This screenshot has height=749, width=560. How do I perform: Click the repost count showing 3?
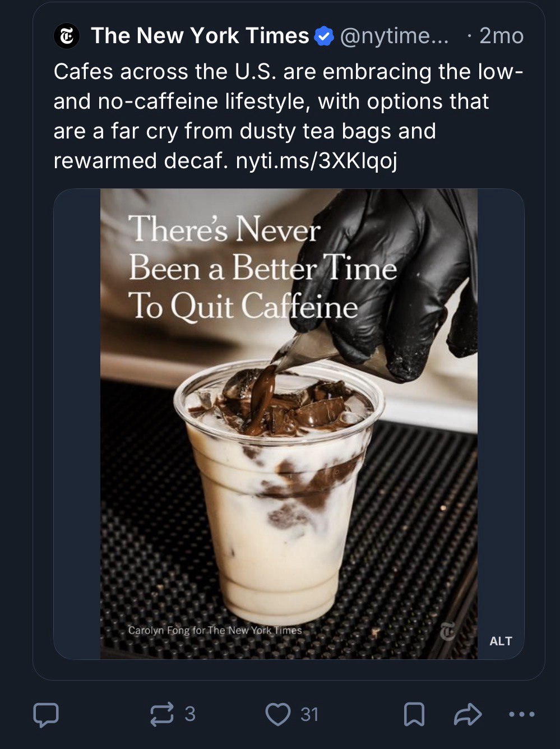(190, 714)
